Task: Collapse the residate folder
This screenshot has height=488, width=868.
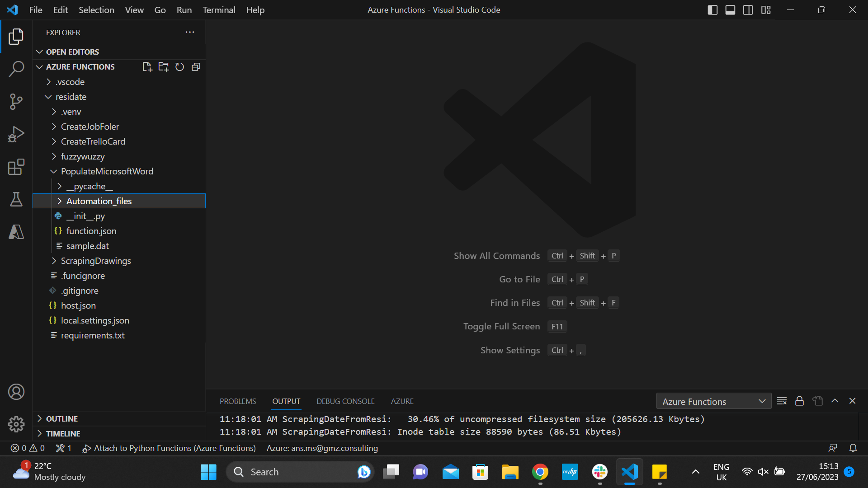Action: tap(119, 97)
